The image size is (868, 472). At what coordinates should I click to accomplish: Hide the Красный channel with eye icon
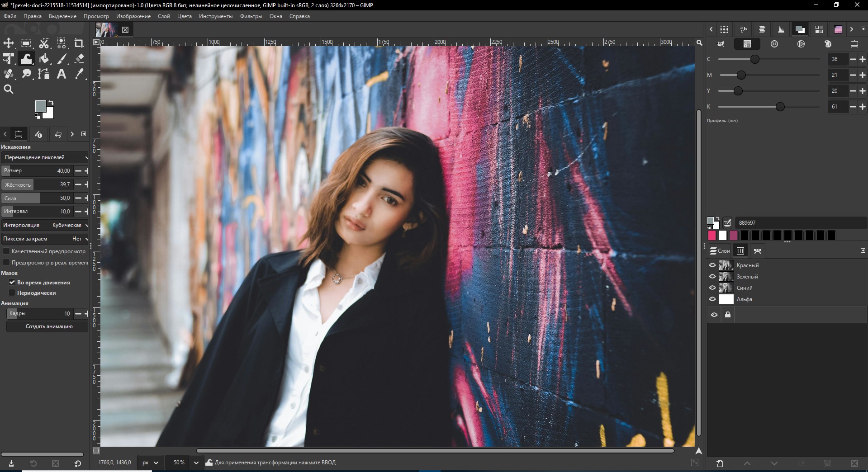click(x=712, y=265)
